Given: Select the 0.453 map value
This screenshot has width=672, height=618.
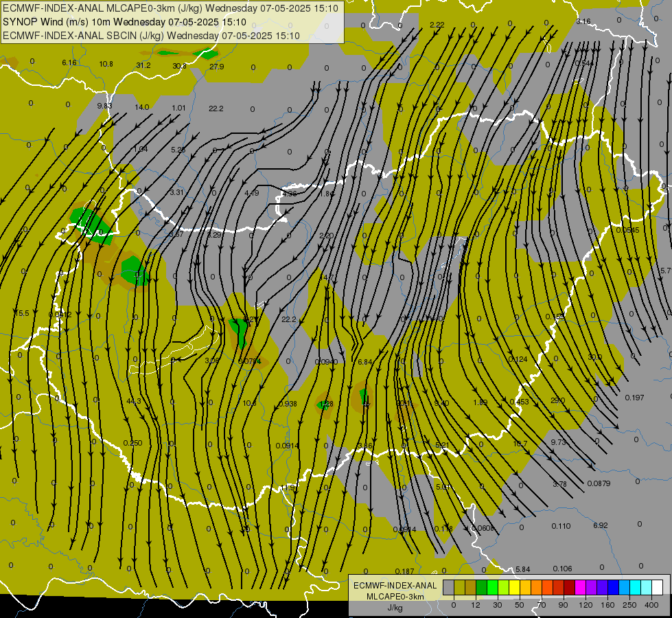Looking at the screenshot, I should pyautogui.click(x=519, y=402).
